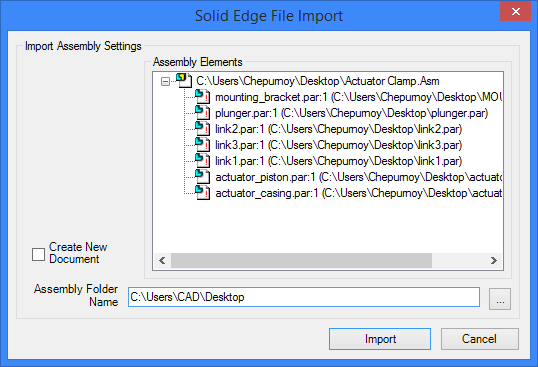The image size is (538, 367).
Task: Click the Cancel button
Action: [x=479, y=339]
